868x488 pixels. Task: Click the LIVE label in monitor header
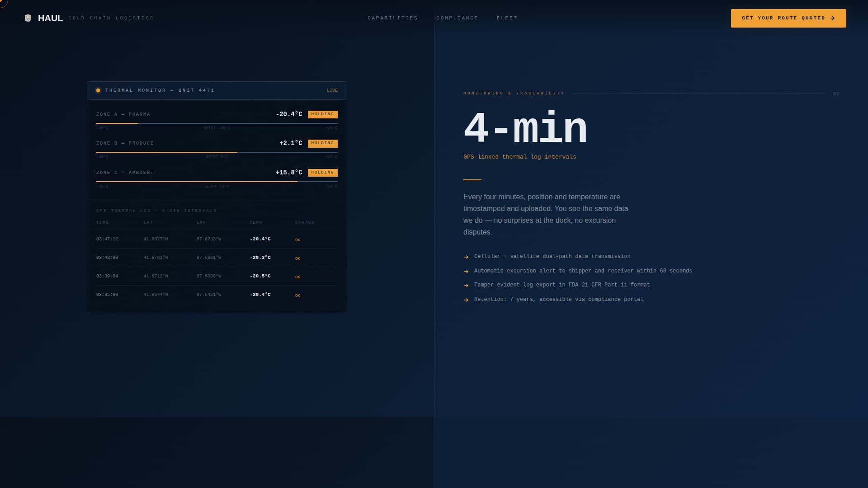[x=332, y=90]
